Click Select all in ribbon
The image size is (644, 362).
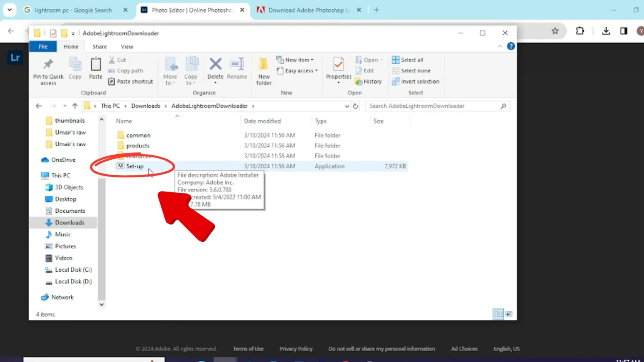pos(408,60)
